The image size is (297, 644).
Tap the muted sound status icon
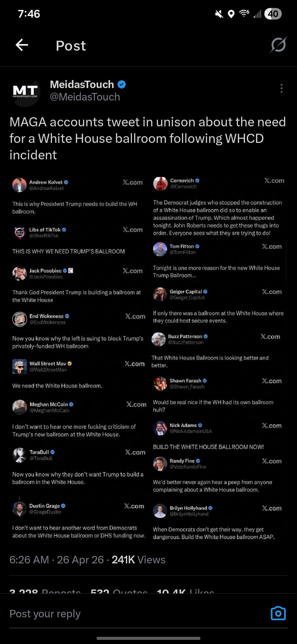pos(219,14)
